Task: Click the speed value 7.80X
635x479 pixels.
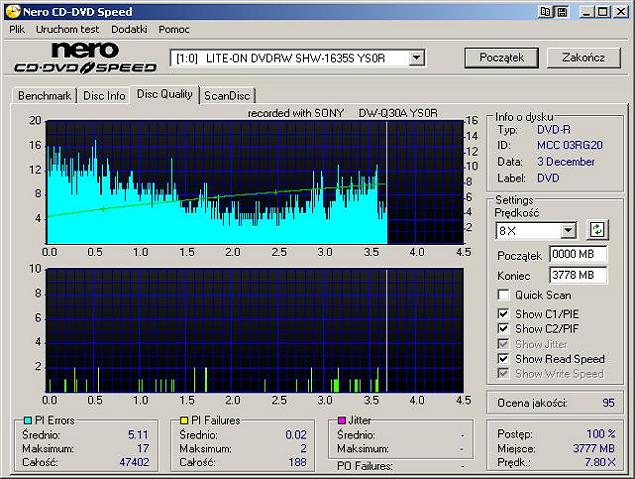Action: pyautogui.click(x=600, y=462)
